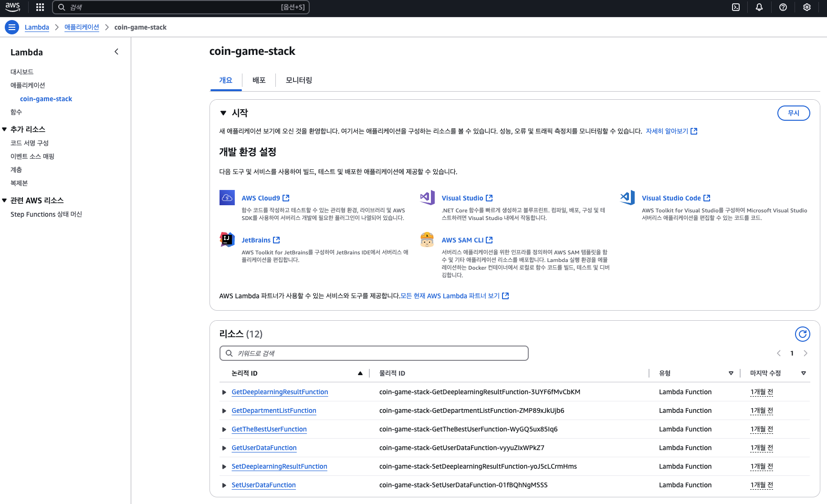Image resolution: width=827 pixels, height=504 pixels.
Task: Click the Visual Studio Code logo icon
Action: pos(627,198)
